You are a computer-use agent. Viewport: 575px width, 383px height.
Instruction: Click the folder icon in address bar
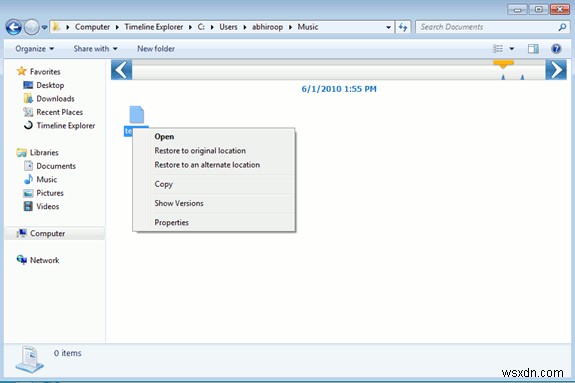coord(56,27)
